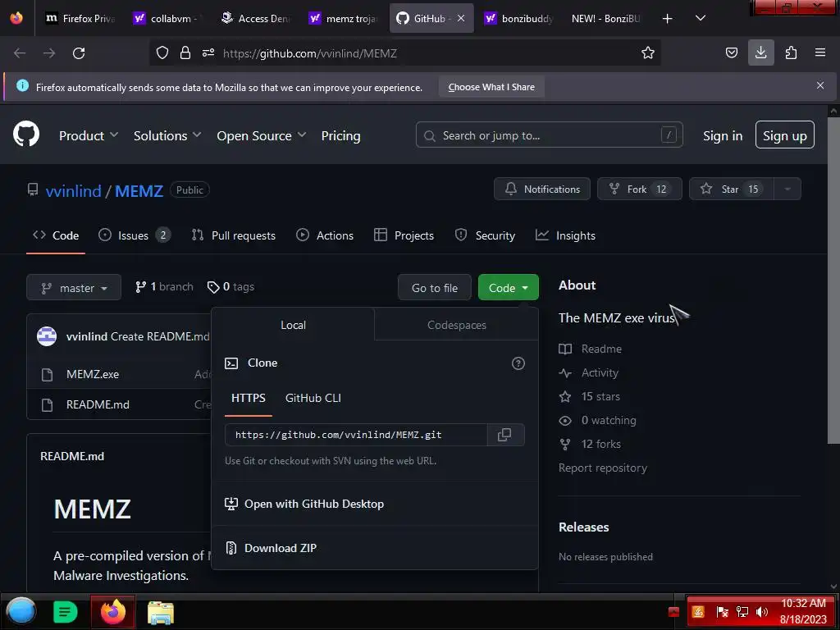Open the Action Center flag icon
Image resolution: width=840 pixels, height=630 pixels.
(722, 612)
